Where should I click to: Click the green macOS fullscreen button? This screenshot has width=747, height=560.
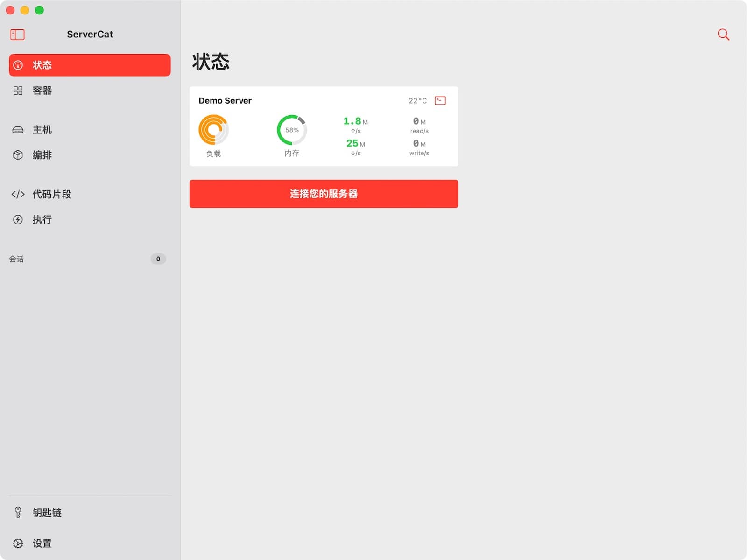[40, 10]
